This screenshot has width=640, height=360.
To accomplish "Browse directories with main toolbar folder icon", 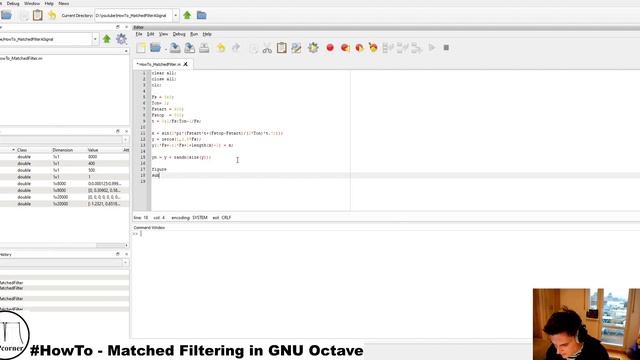I will tap(202, 16).
